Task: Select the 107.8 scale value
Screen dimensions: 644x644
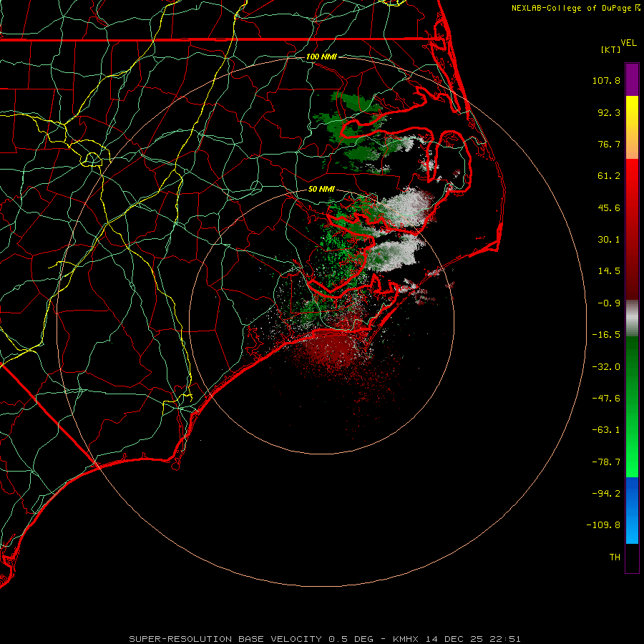Action: point(606,80)
